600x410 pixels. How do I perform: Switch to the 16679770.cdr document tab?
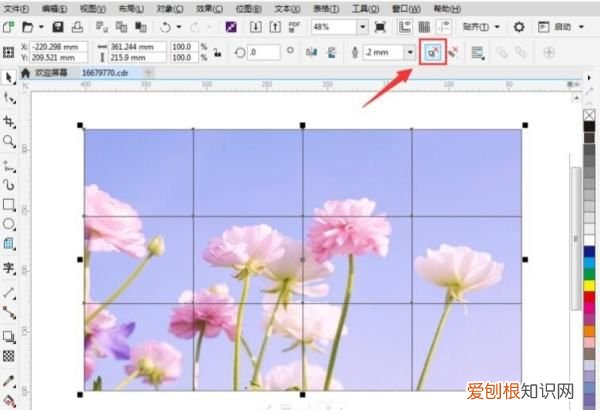[x=105, y=72]
